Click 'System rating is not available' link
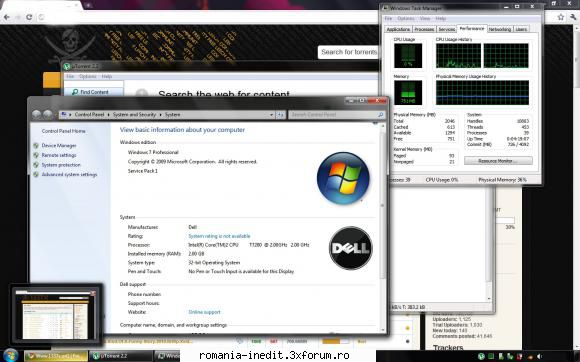The width and height of the screenshot is (580, 362). click(x=219, y=236)
